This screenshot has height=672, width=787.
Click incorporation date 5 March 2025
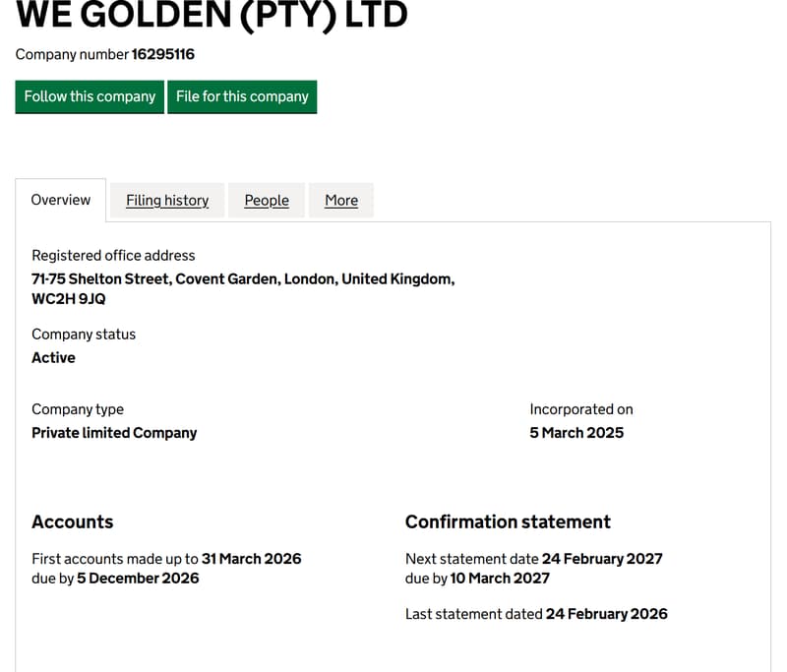(x=576, y=433)
